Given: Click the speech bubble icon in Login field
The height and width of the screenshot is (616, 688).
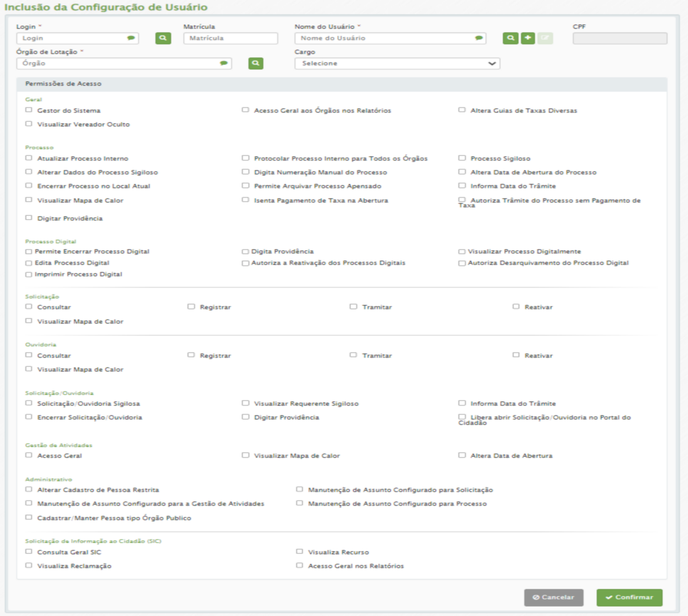Looking at the screenshot, I should pyautogui.click(x=131, y=38).
